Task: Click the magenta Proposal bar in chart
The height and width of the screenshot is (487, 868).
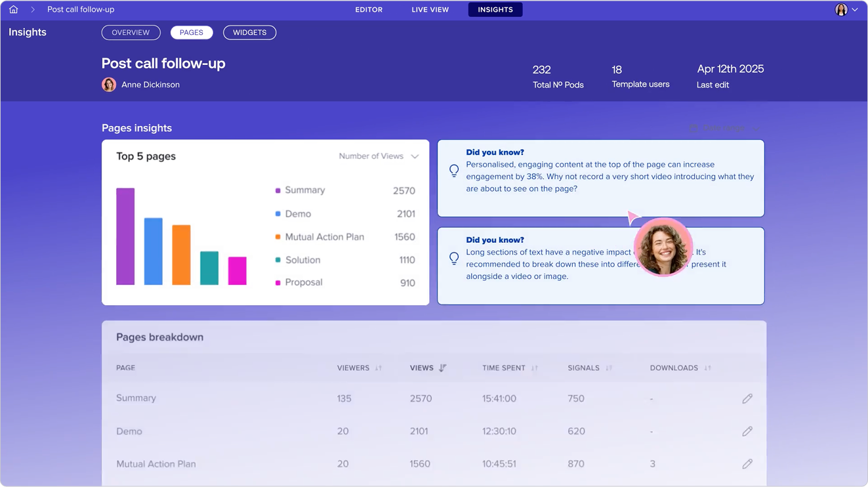Action: click(x=238, y=270)
